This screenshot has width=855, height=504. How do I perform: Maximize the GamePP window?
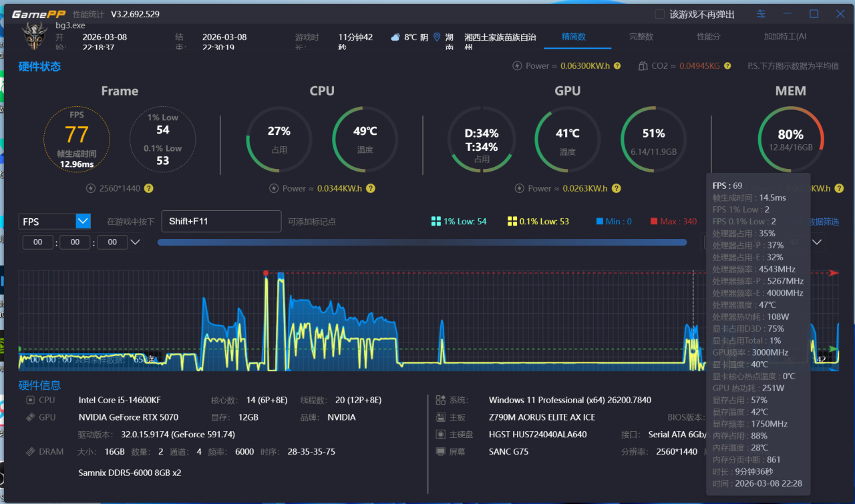[x=814, y=14]
